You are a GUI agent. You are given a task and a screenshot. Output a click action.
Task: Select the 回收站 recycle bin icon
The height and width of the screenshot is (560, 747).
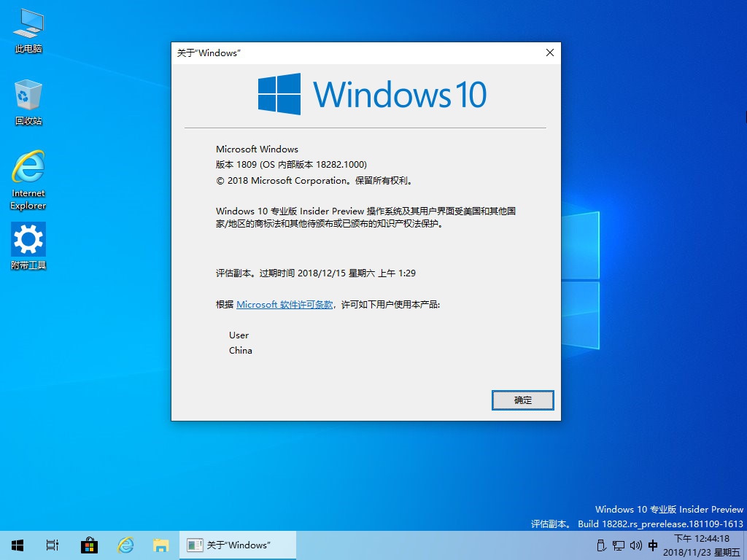point(28,102)
